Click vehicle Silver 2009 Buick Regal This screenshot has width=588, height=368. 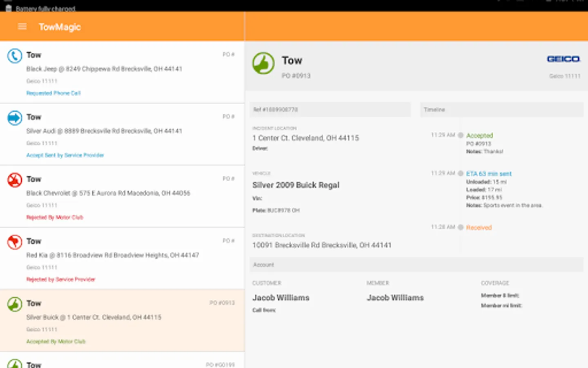pyautogui.click(x=296, y=185)
